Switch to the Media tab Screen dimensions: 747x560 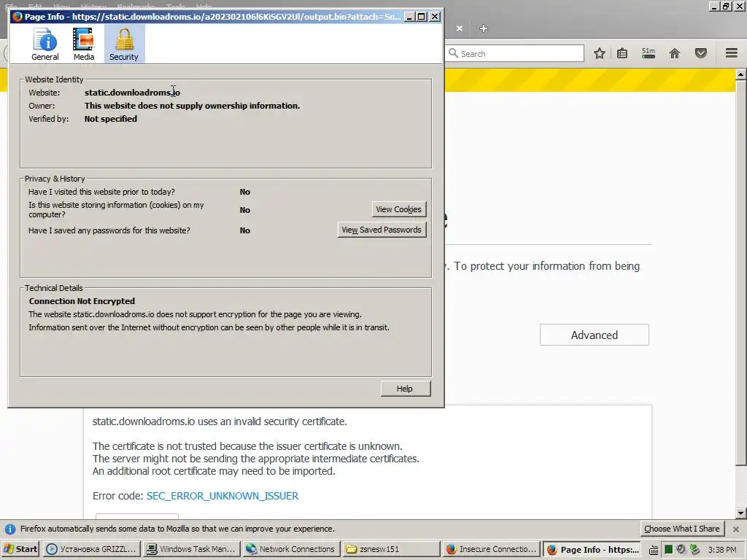coord(84,44)
